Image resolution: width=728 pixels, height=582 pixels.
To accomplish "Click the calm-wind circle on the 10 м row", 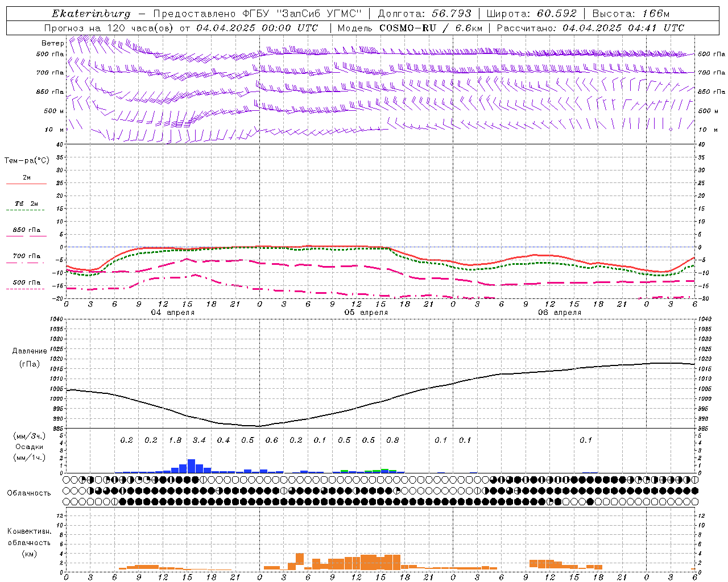I will click(671, 130).
